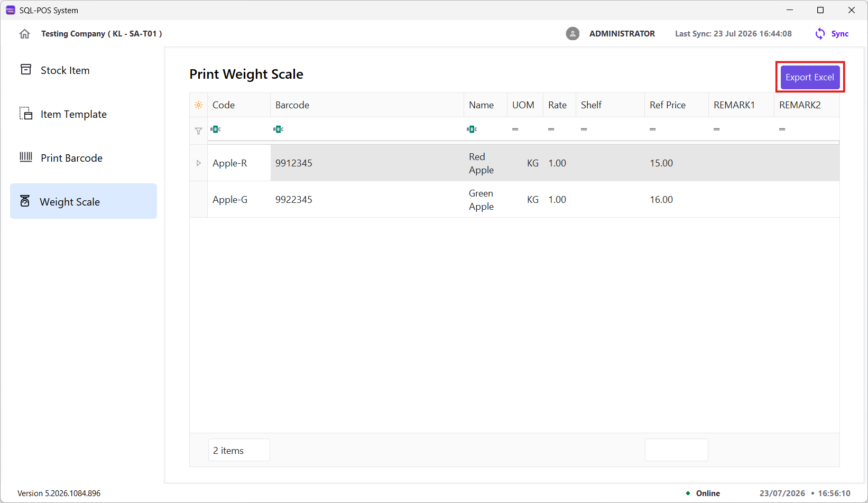Click the Item Template icon
Viewport: 868px width, 503px height.
click(x=26, y=114)
